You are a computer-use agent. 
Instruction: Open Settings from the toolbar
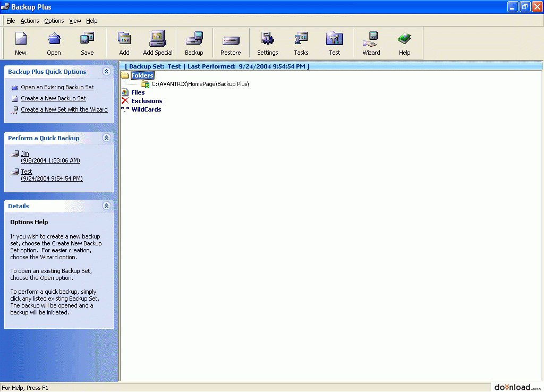(268, 39)
